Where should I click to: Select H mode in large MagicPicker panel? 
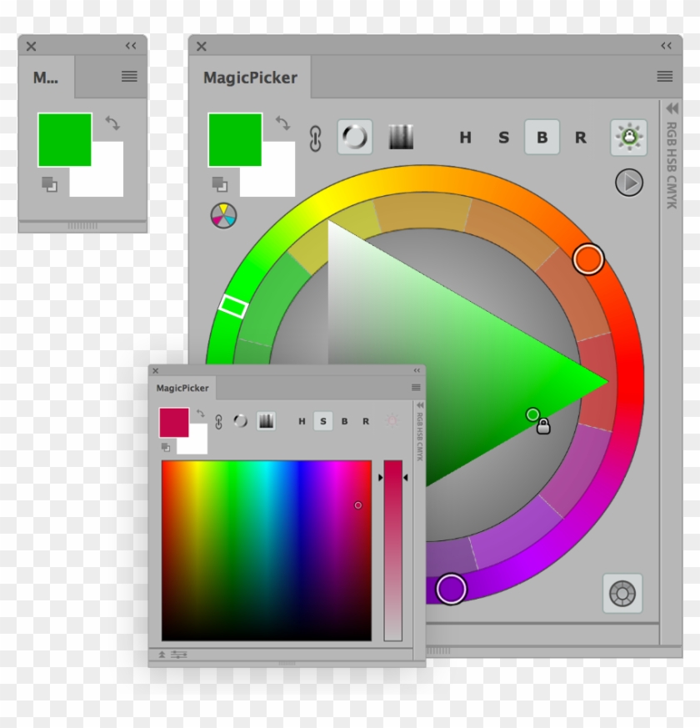click(465, 138)
